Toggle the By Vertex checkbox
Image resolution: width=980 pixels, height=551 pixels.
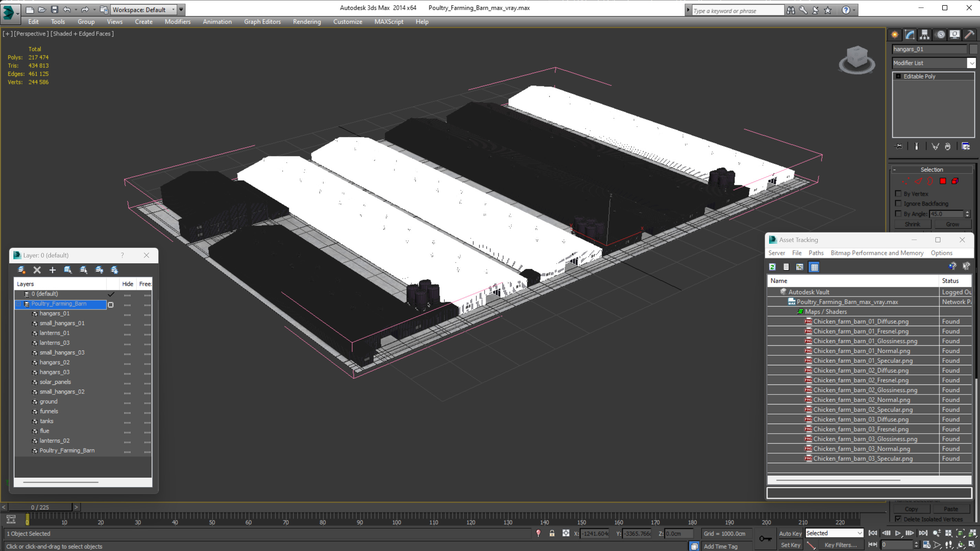click(x=899, y=194)
